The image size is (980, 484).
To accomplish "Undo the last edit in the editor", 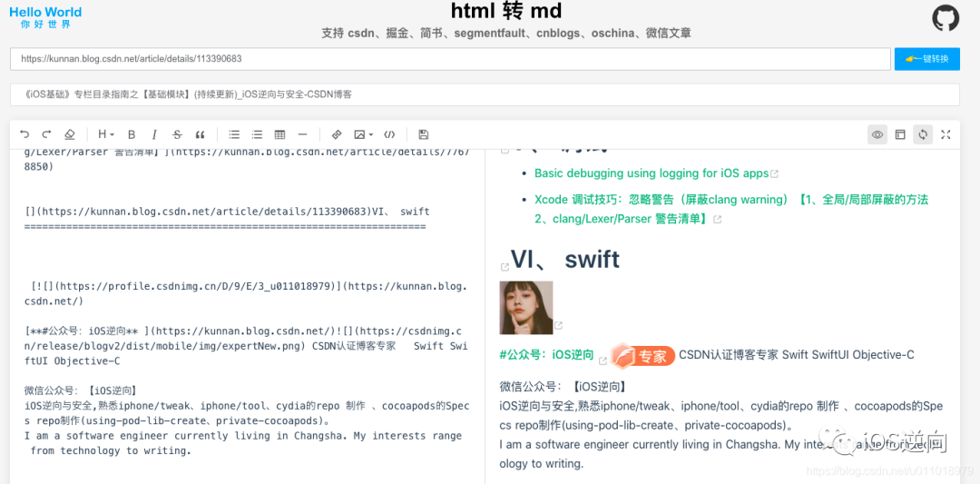I will [24, 133].
